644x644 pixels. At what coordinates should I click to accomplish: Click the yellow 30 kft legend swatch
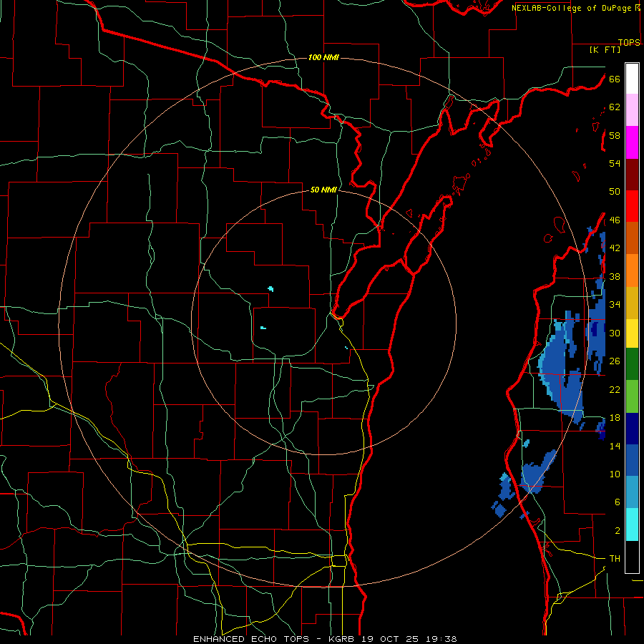tap(632, 333)
